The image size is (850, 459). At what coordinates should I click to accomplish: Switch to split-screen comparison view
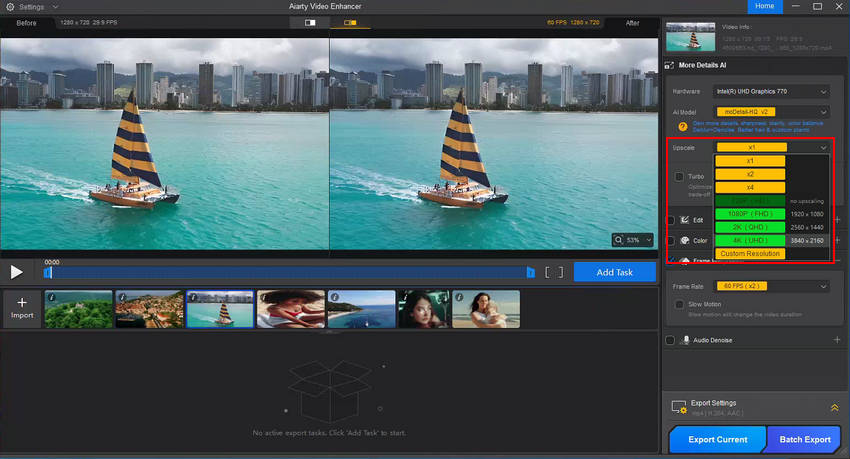click(x=310, y=23)
